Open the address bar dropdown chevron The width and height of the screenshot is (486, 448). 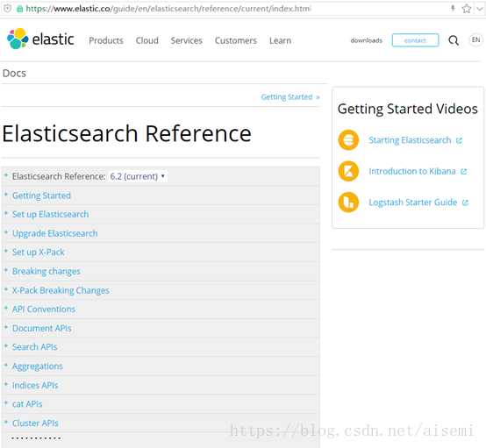tap(480, 9)
